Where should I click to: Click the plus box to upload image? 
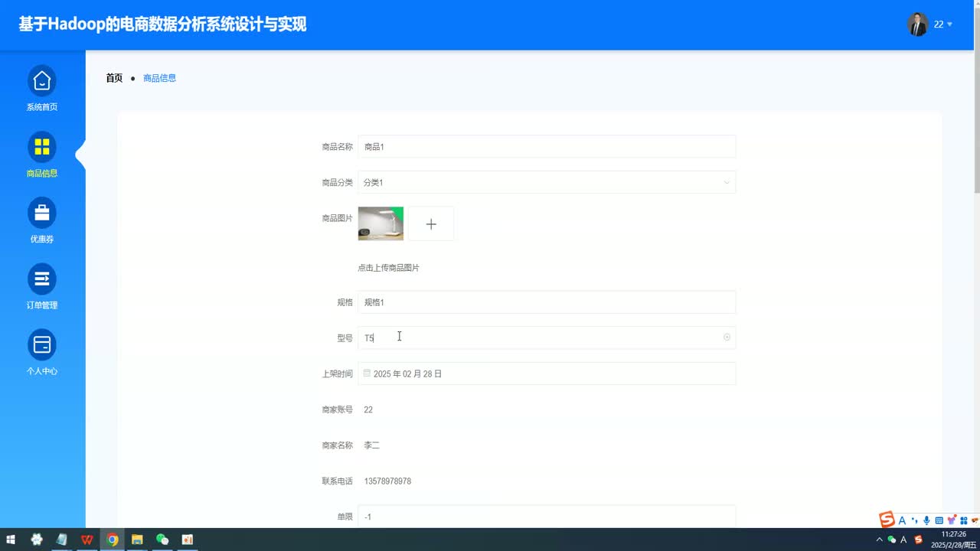(x=431, y=223)
